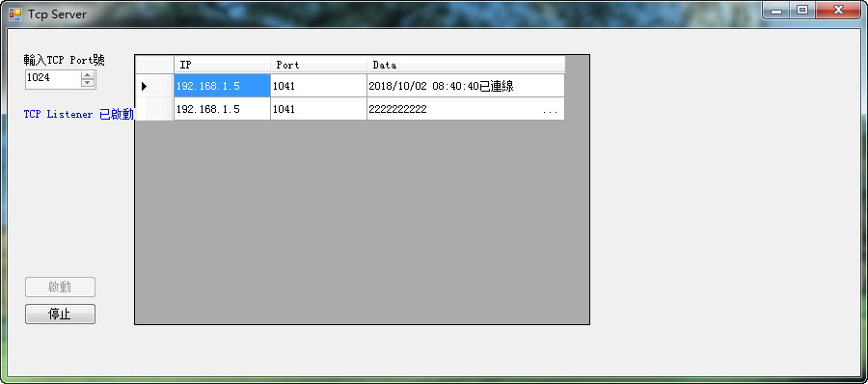Viewport: 868px width, 384px height.
Task: Select the 2222222222 data cell
Action: [x=466, y=109]
